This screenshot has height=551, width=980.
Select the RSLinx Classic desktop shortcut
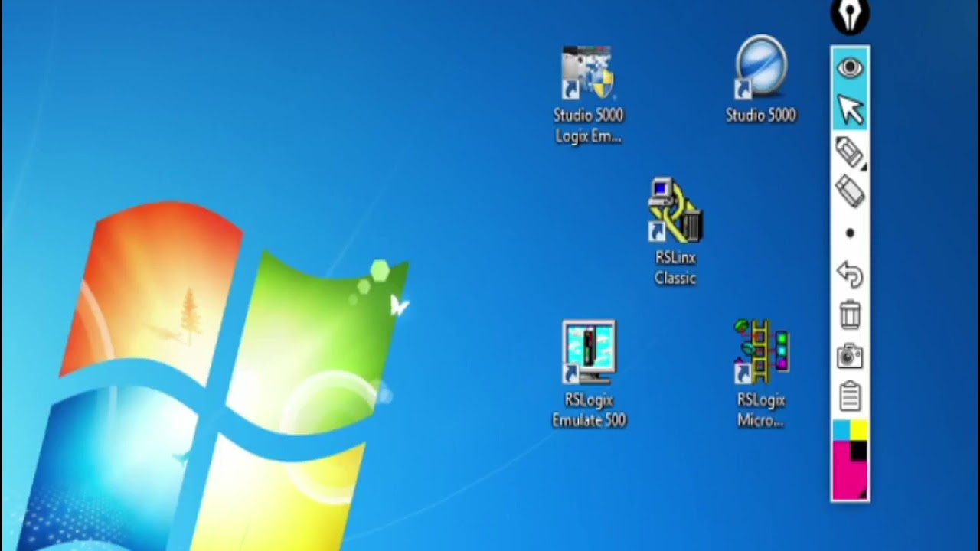tap(675, 232)
